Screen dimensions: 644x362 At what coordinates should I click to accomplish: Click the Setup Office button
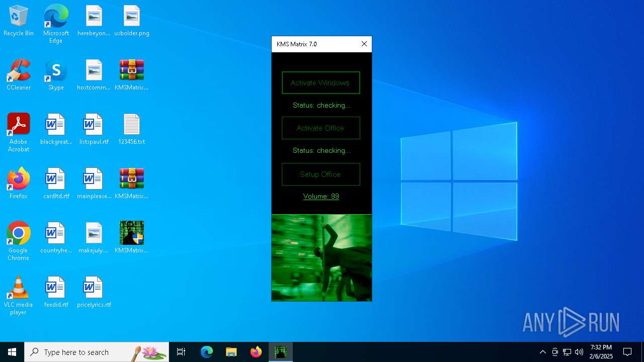coord(321,174)
